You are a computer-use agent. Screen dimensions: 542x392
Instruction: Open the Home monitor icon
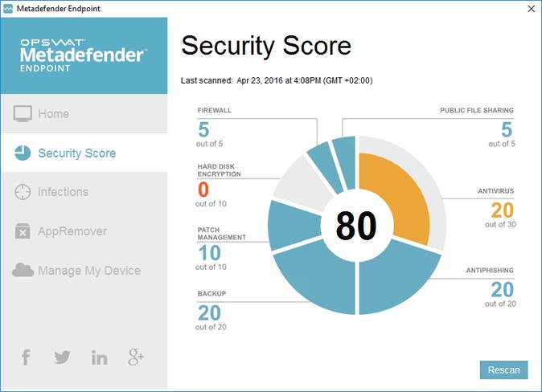[x=23, y=113]
